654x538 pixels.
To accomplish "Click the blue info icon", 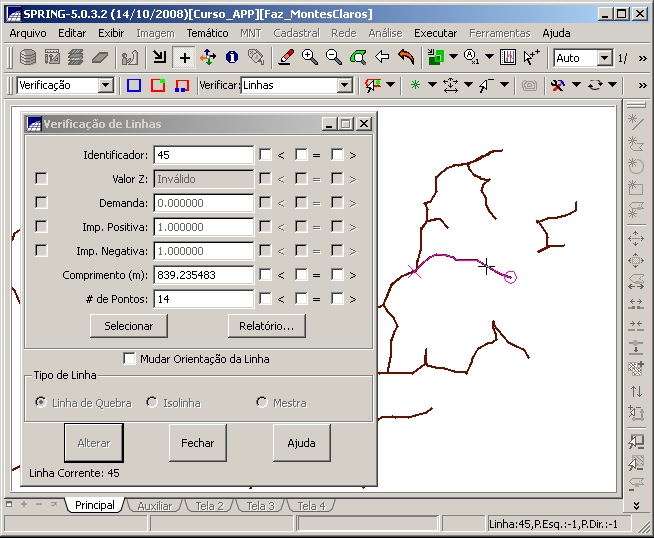I will coord(232,58).
